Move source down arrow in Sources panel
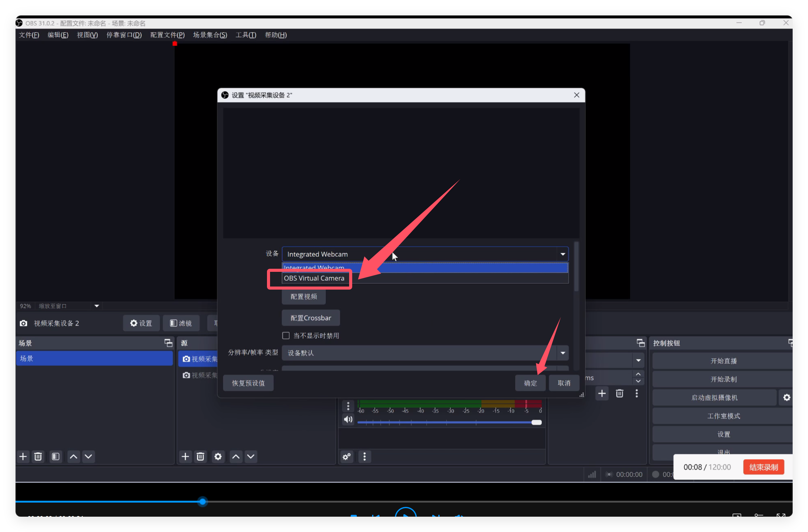Viewport: 808px width, 532px height. [251, 456]
